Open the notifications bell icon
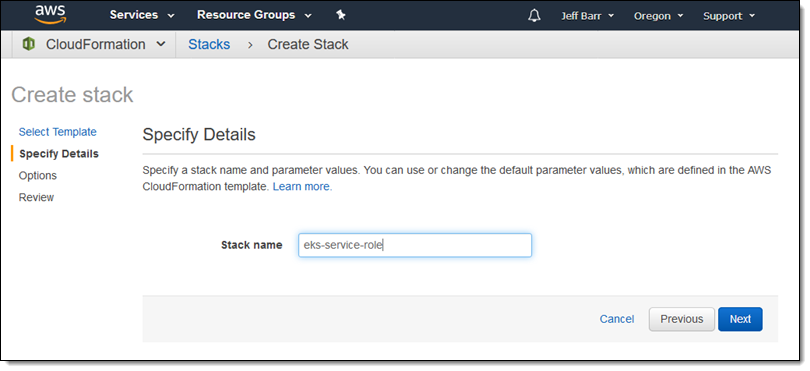This screenshot has height=371, width=810. pos(534,16)
